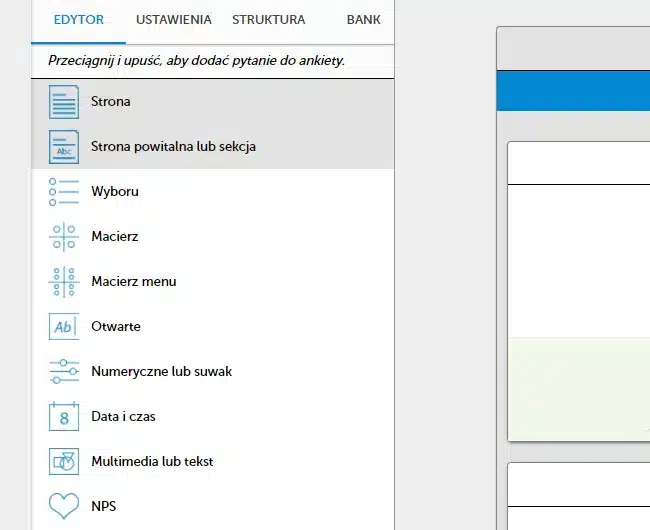
Task: Click the NPS question type label
Action: tap(104, 506)
